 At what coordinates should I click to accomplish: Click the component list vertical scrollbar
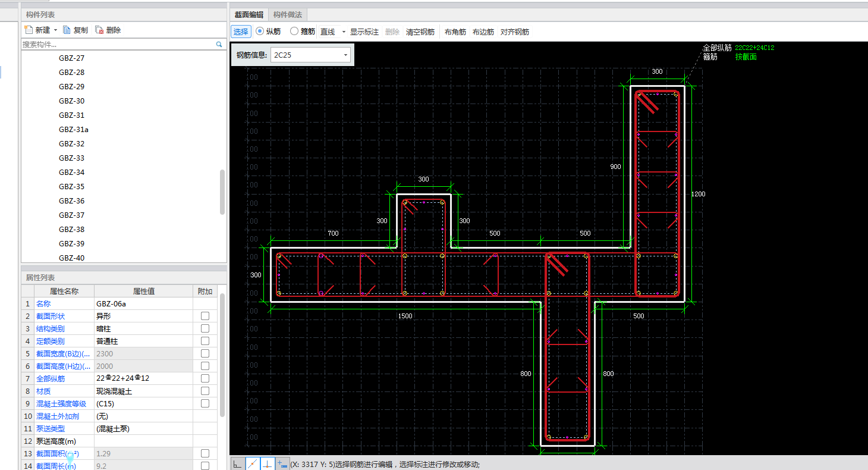coord(222,192)
